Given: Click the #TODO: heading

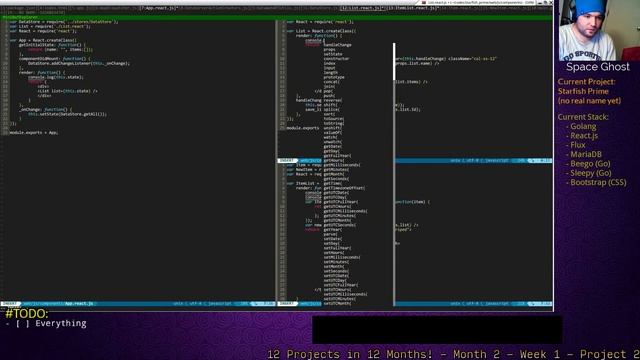Looking at the screenshot, I should click(x=27, y=313).
